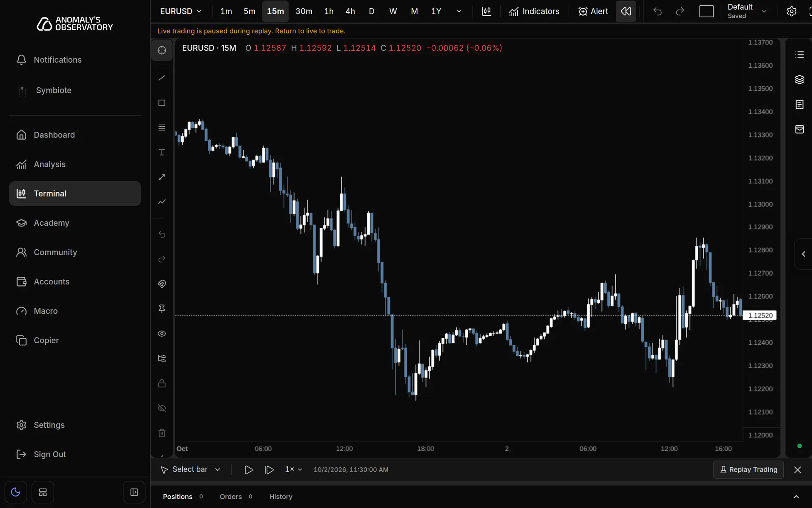
Task: Open the news document panel icon
Action: pyautogui.click(x=799, y=105)
